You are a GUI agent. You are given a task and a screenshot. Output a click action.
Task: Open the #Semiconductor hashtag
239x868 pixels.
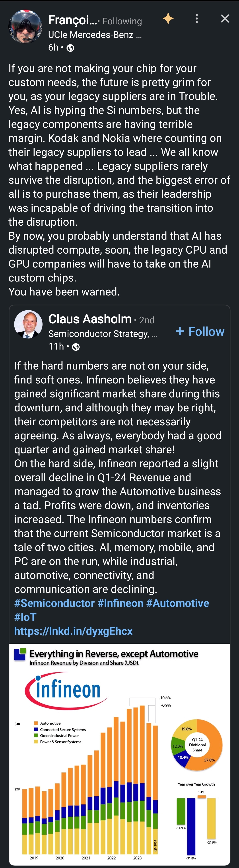[54, 603]
